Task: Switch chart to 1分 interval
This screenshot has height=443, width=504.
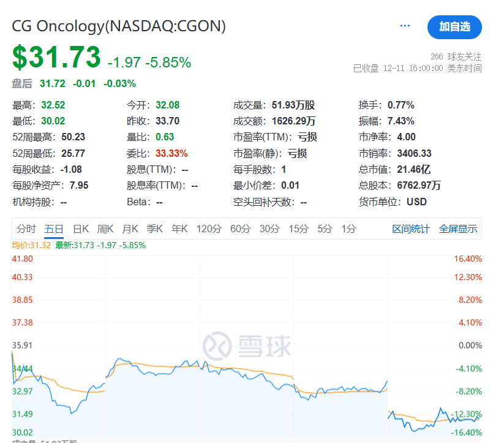Action: coord(348,229)
